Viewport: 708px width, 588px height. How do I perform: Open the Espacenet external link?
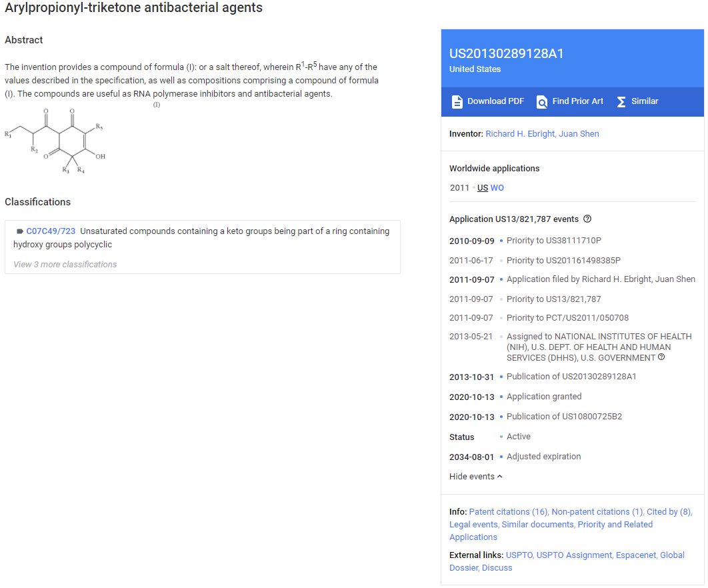[x=636, y=555]
